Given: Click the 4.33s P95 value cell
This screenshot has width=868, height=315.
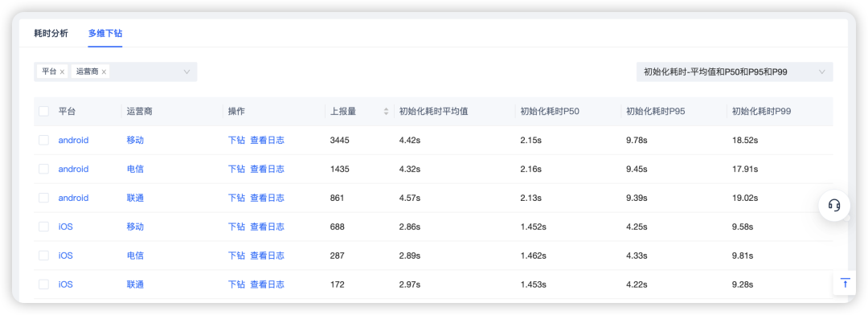Looking at the screenshot, I should pos(637,256).
